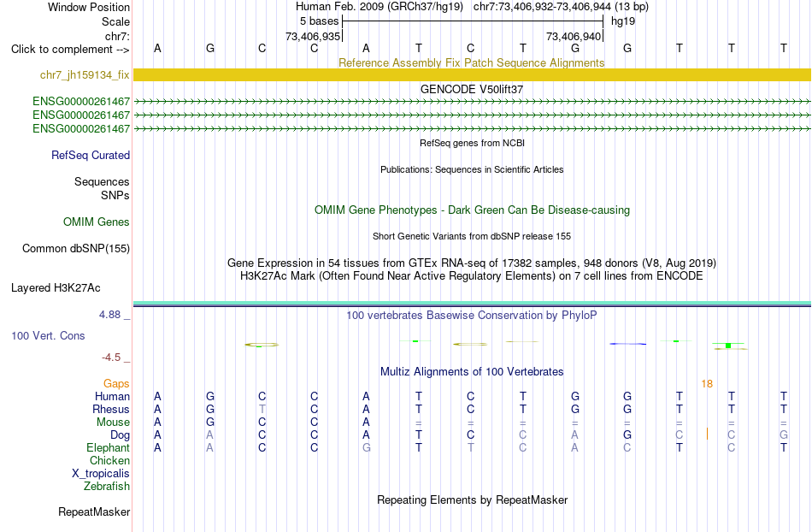Click the "Sequences" track label
This screenshot has height=532, width=812.
coord(102,182)
